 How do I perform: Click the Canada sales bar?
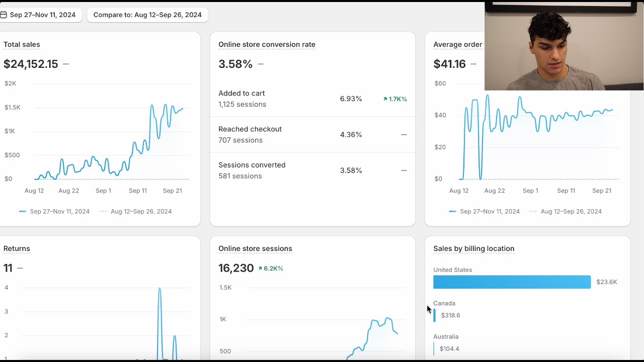point(435,315)
